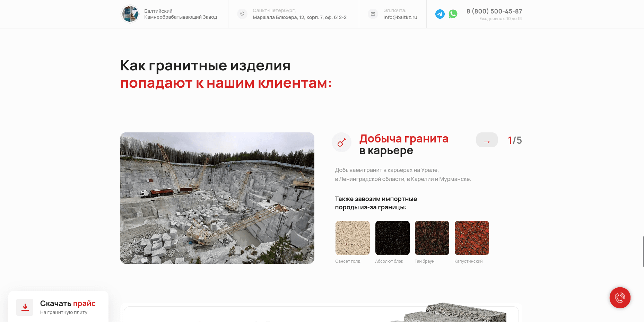Click the red download icon
This screenshot has width=644, height=322.
click(x=25, y=307)
